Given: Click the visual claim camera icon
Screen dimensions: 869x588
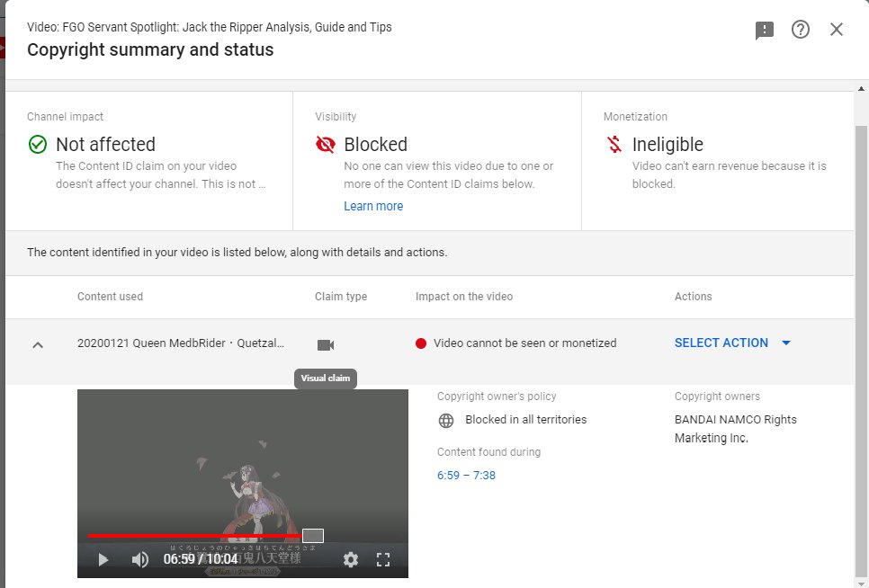Looking at the screenshot, I should pos(326,345).
